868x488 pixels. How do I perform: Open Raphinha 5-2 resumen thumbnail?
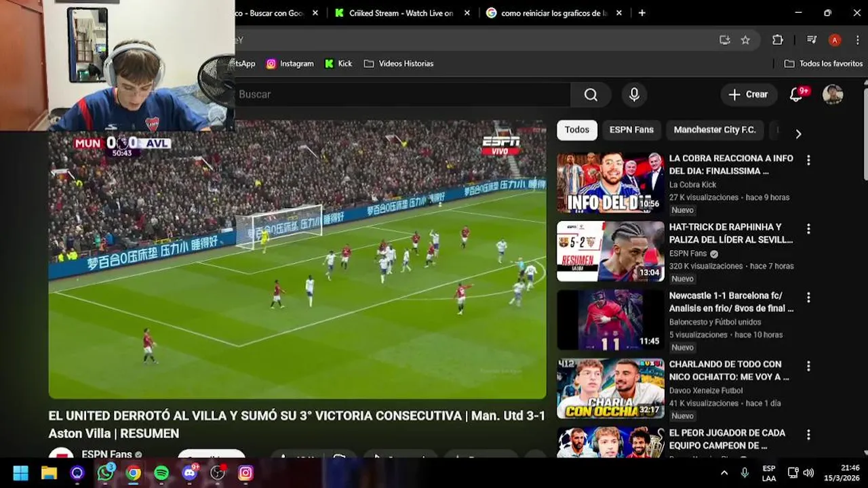[x=610, y=251]
